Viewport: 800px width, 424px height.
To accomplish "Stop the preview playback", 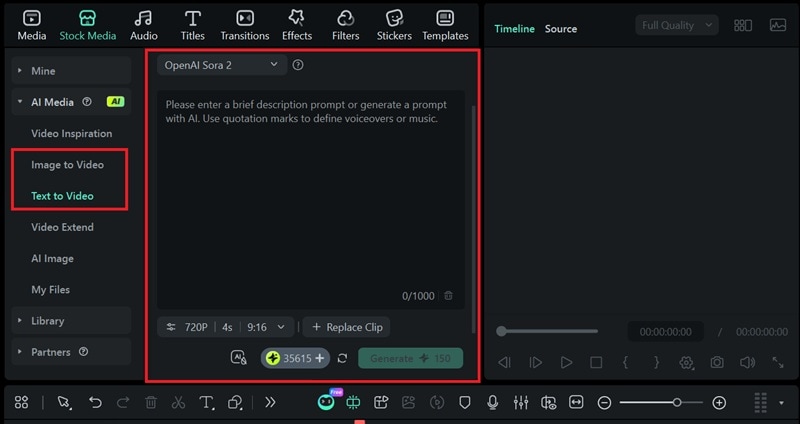I will [x=596, y=362].
